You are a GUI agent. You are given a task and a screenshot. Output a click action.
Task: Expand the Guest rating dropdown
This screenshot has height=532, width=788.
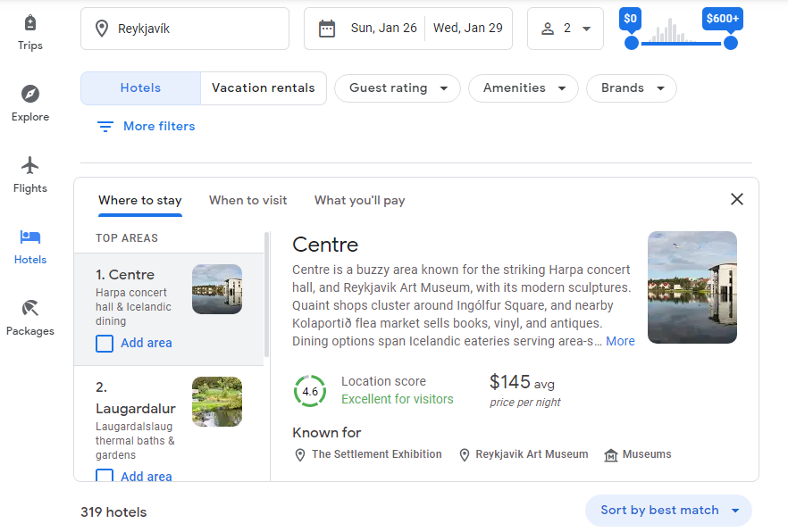point(398,88)
